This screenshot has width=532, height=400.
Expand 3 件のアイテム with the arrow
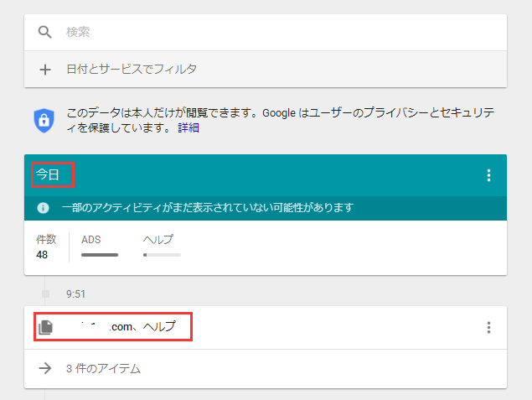pos(45,368)
